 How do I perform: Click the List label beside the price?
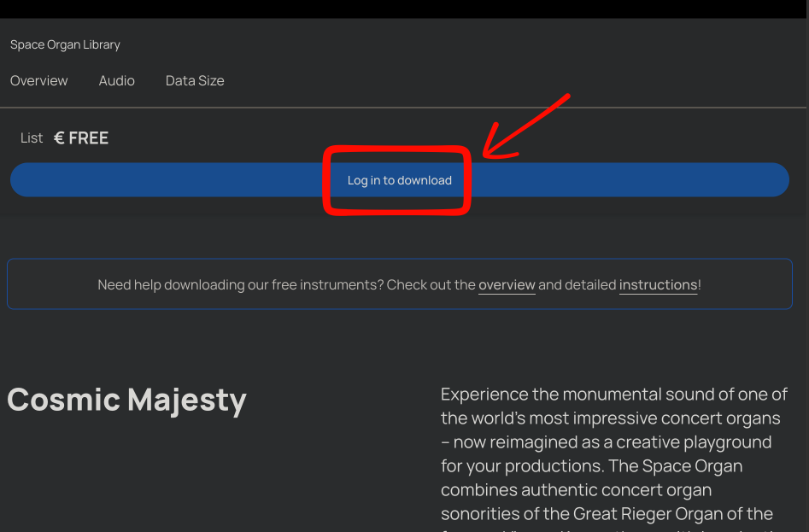coord(32,138)
